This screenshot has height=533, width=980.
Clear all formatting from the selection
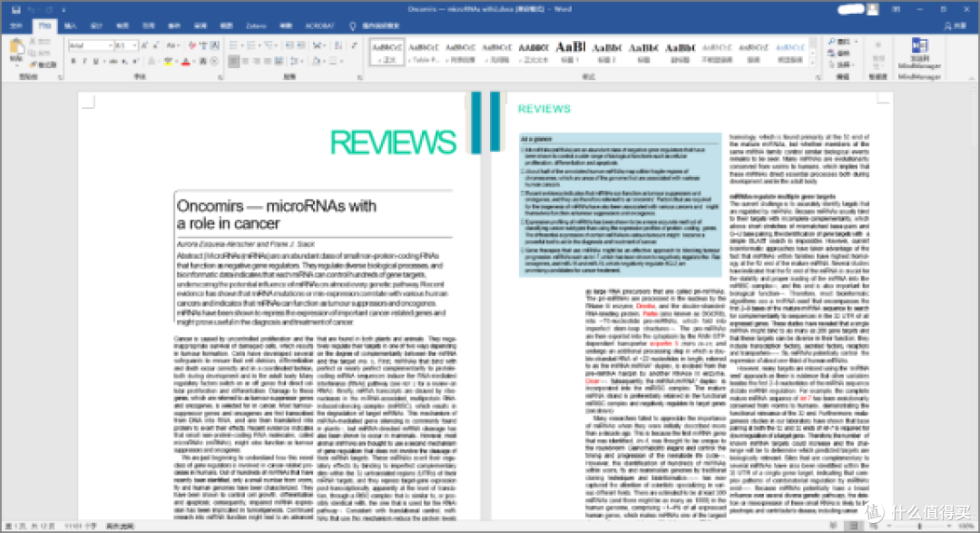191,45
